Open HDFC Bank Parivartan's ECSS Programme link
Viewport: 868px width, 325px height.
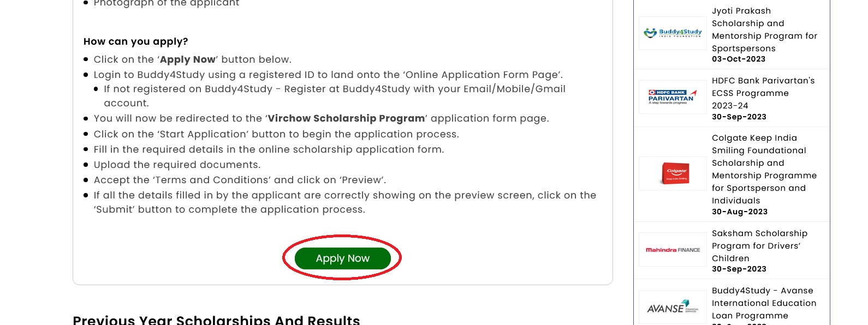tap(763, 93)
